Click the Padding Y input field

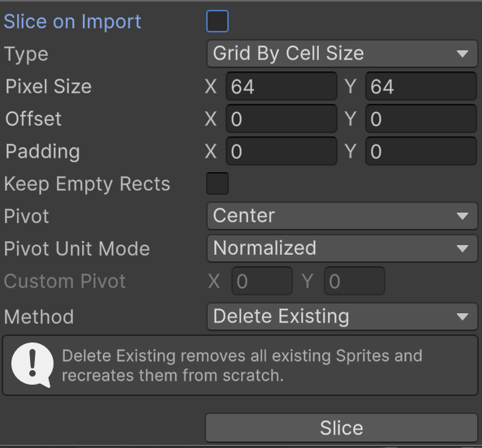421,151
